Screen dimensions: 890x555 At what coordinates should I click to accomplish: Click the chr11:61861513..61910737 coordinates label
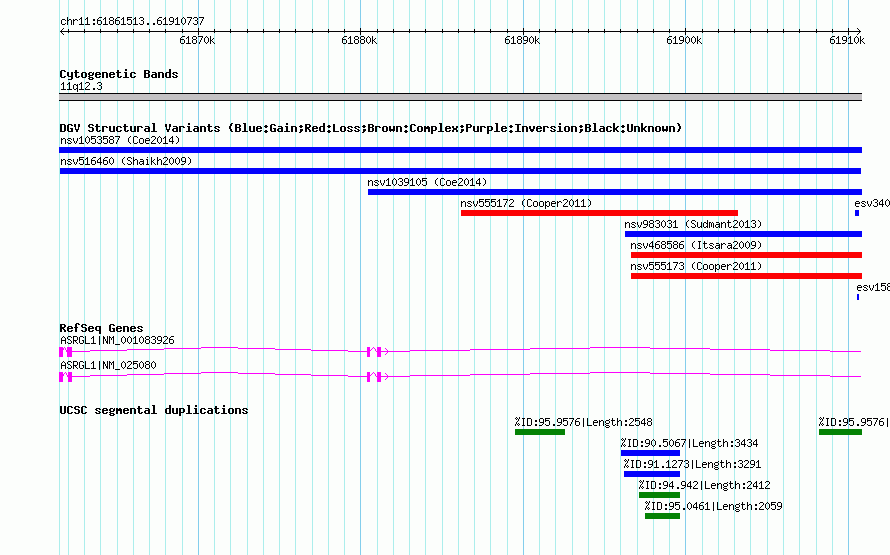(x=132, y=21)
